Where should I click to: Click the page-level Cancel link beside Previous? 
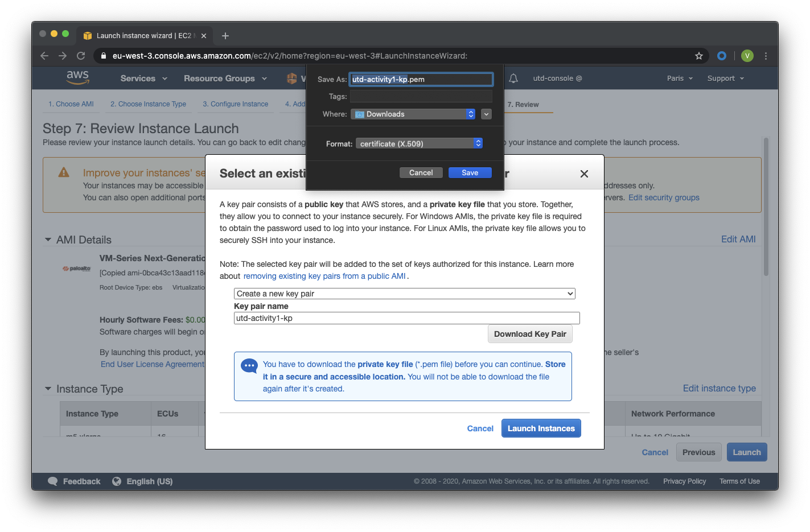(655, 452)
